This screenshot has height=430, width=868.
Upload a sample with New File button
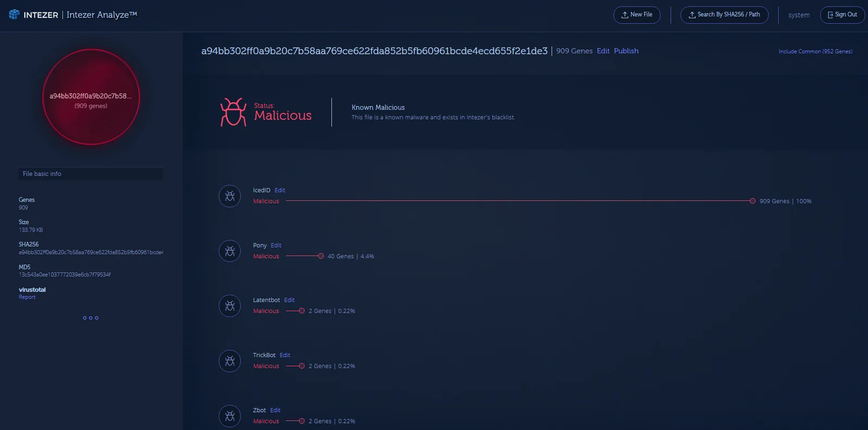[637, 15]
